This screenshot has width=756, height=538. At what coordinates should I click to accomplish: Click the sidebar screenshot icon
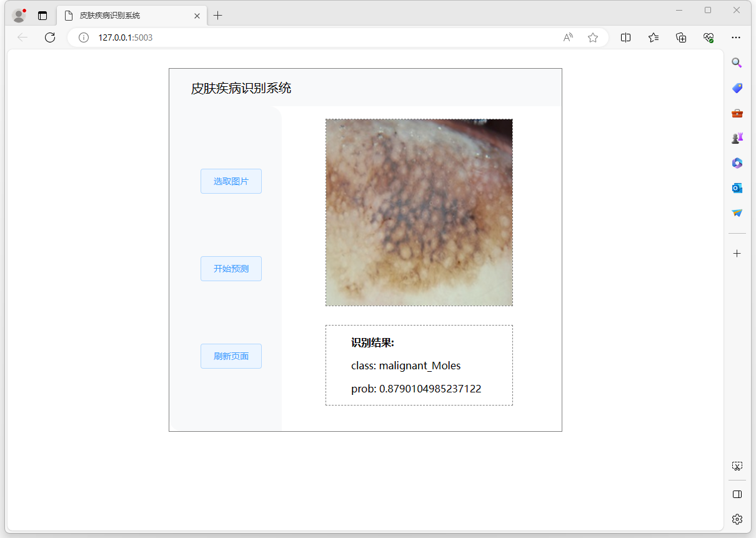(x=737, y=466)
